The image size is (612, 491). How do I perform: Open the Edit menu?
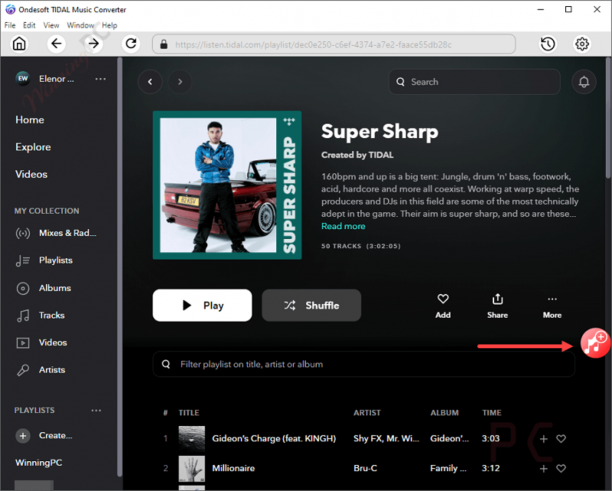point(29,25)
